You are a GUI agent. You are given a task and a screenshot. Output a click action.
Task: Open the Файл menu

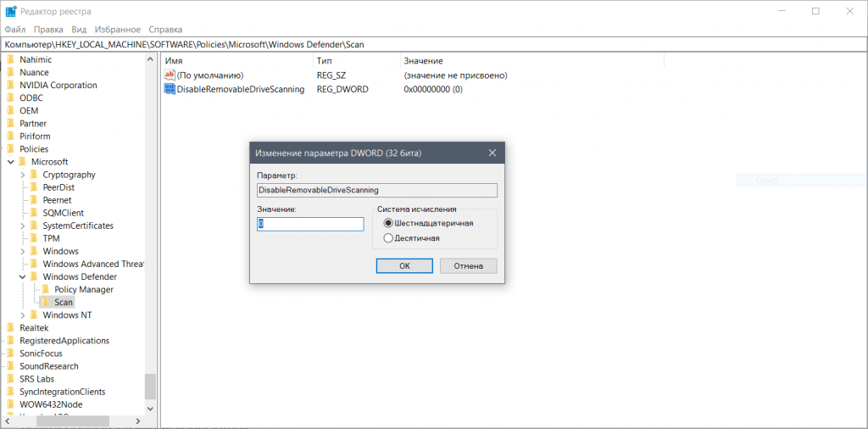pyautogui.click(x=15, y=30)
